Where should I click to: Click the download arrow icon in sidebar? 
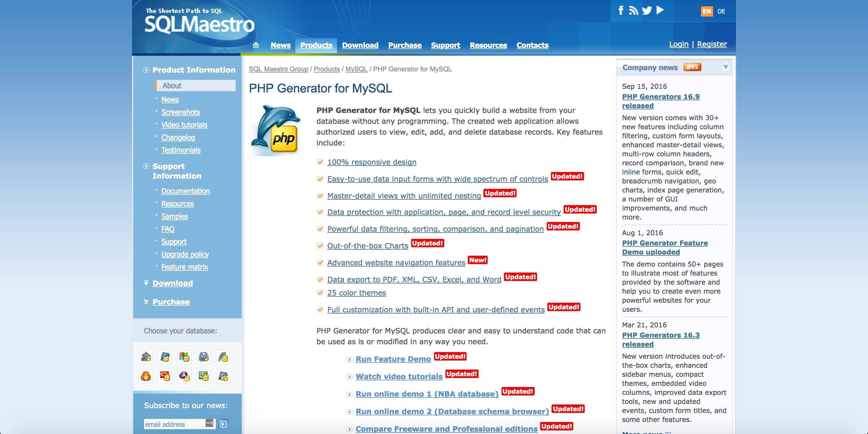(x=146, y=283)
